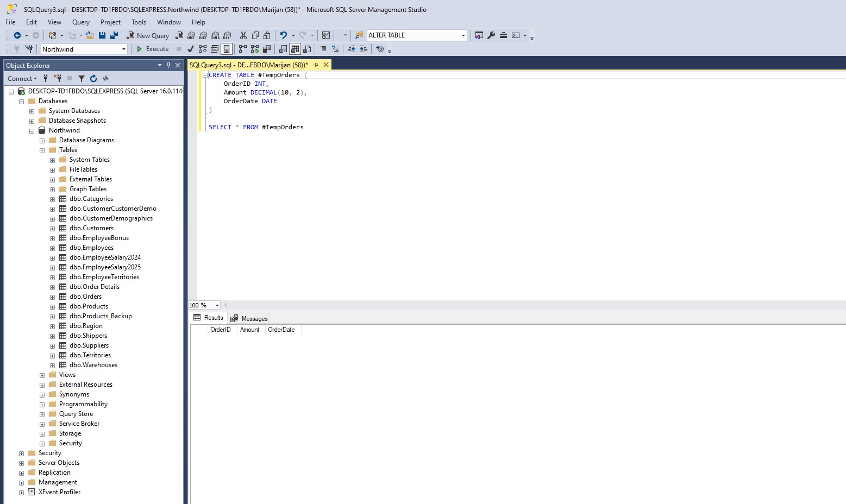
Task: Select the XEvent Profiler node
Action: pos(59,492)
